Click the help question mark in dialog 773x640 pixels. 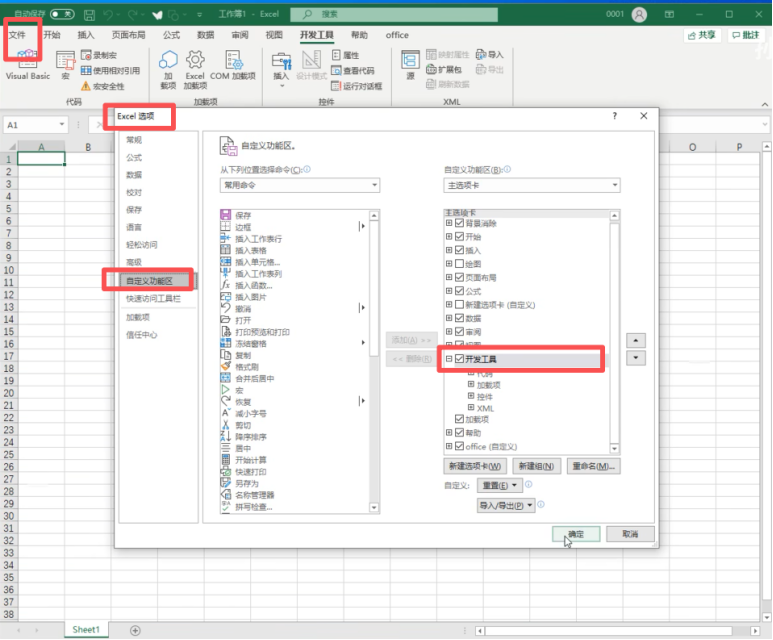pyautogui.click(x=614, y=116)
